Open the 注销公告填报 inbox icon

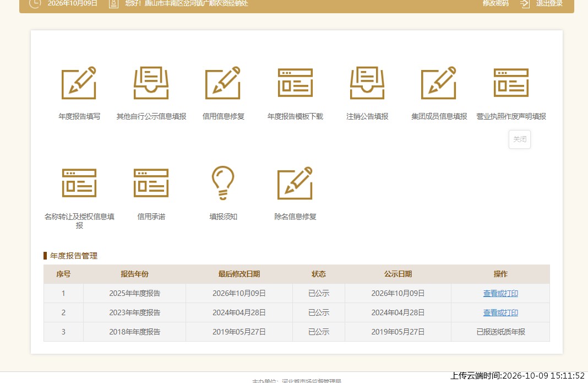367,83
